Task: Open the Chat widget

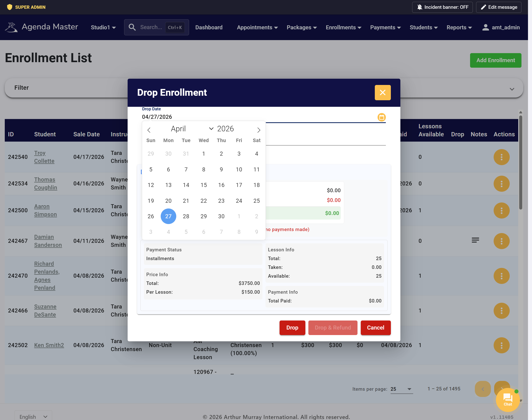Action: click(x=508, y=400)
